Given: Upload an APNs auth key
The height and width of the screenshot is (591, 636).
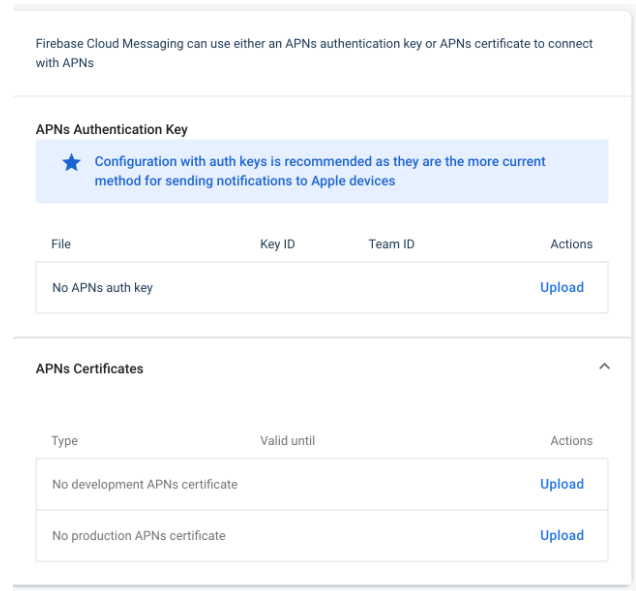Looking at the screenshot, I should [x=562, y=287].
